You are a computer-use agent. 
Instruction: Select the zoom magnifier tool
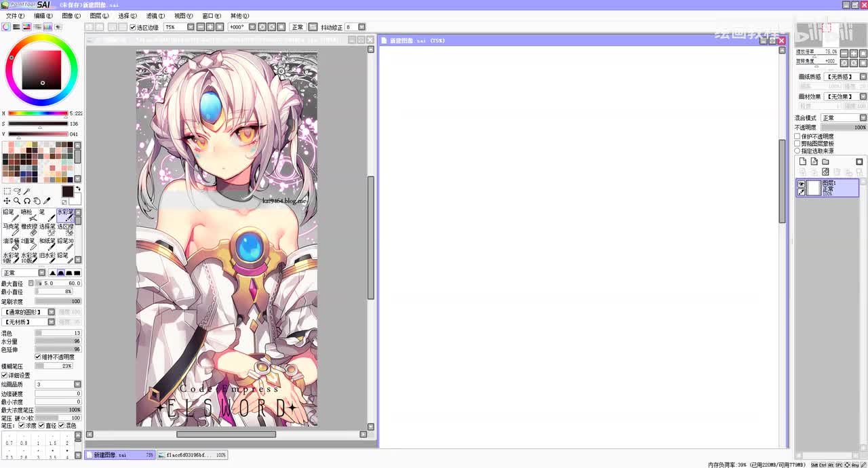[17, 201]
